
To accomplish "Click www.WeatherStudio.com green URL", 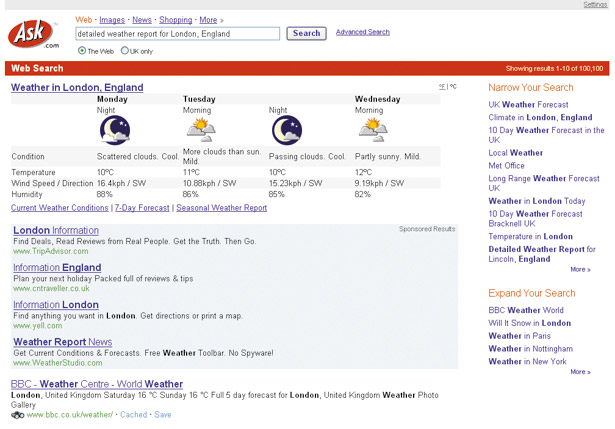I will click(x=58, y=363).
